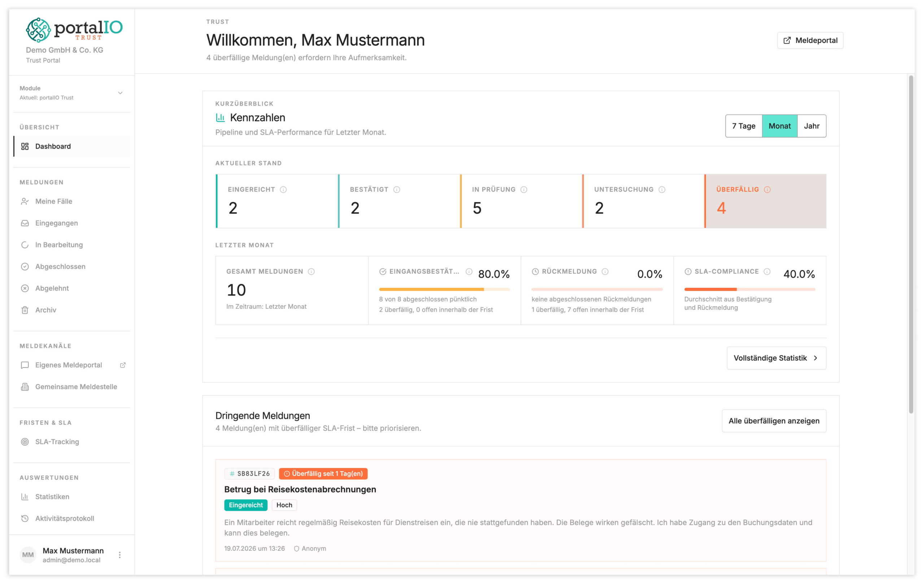Open info tooltip for SLA-Compliance
The height and width of the screenshot is (584, 924).
pos(767,272)
